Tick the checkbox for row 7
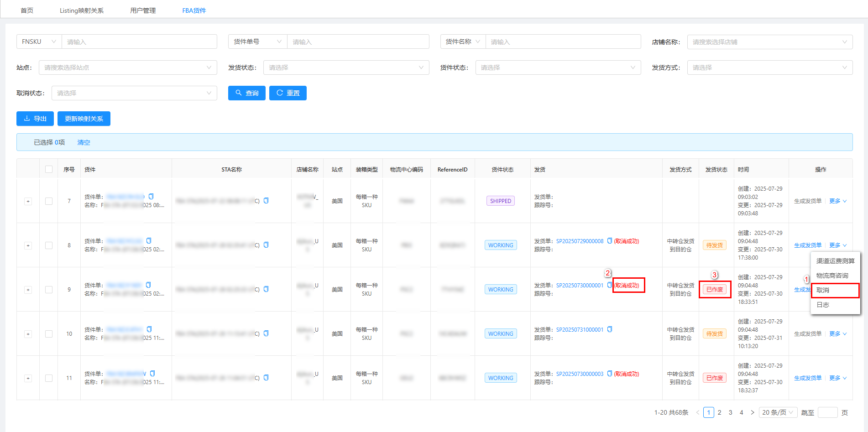This screenshot has width=868, height=432. click(49, 201)
